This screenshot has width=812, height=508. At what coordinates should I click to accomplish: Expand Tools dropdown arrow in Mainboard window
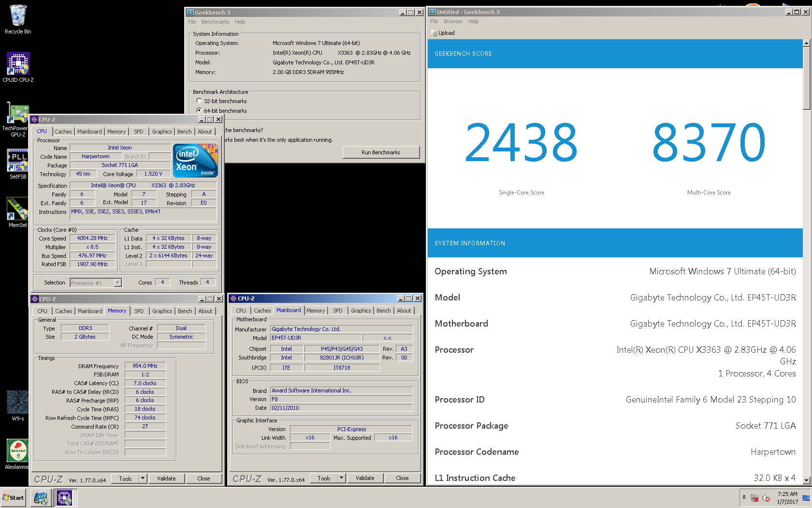click(x=342, y=478)
